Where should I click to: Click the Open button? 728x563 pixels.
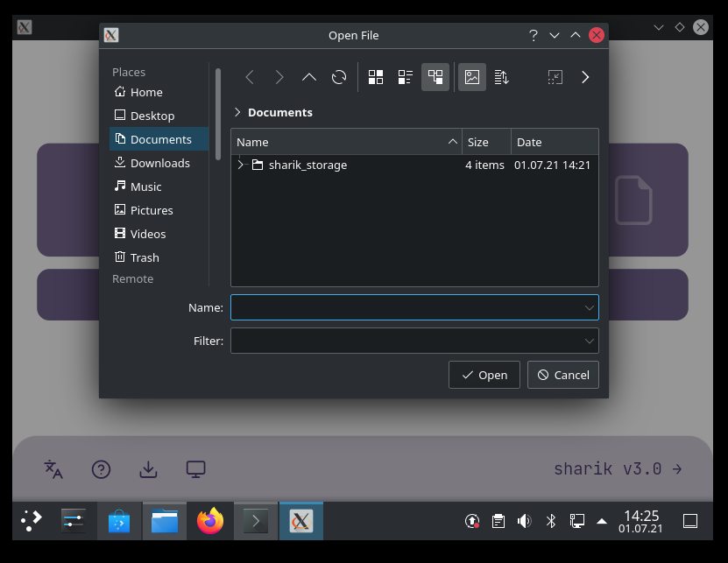[x=484, y=375]
